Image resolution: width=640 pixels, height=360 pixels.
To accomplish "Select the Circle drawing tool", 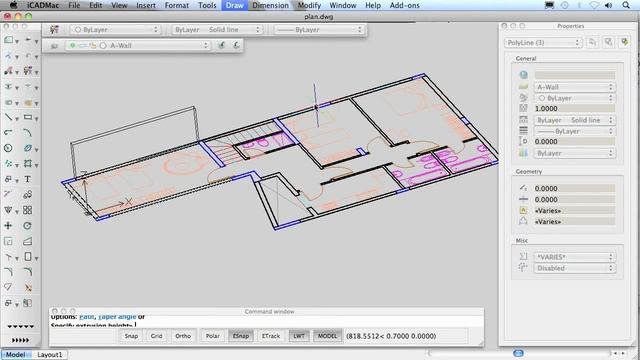I will click(x=8, y=148).
